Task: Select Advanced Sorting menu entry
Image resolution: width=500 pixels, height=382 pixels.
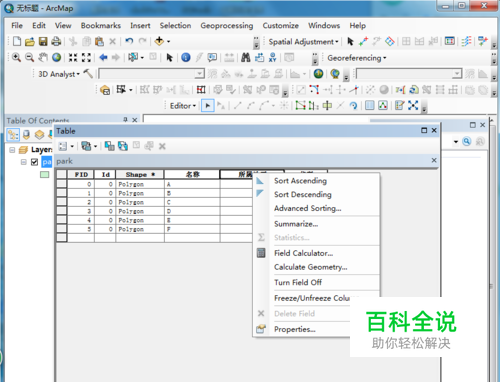Action: click(308, 208)
